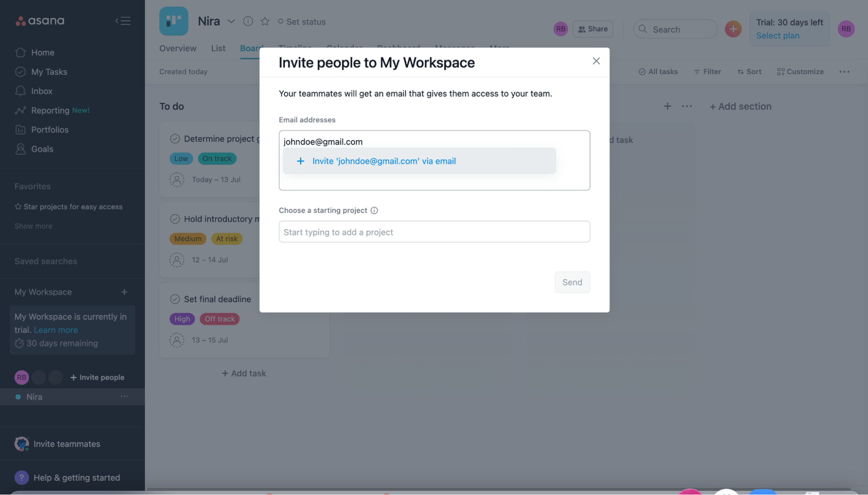Open the Sort option
The width and height of the screenshot is (868, 495).
(749, 72)
